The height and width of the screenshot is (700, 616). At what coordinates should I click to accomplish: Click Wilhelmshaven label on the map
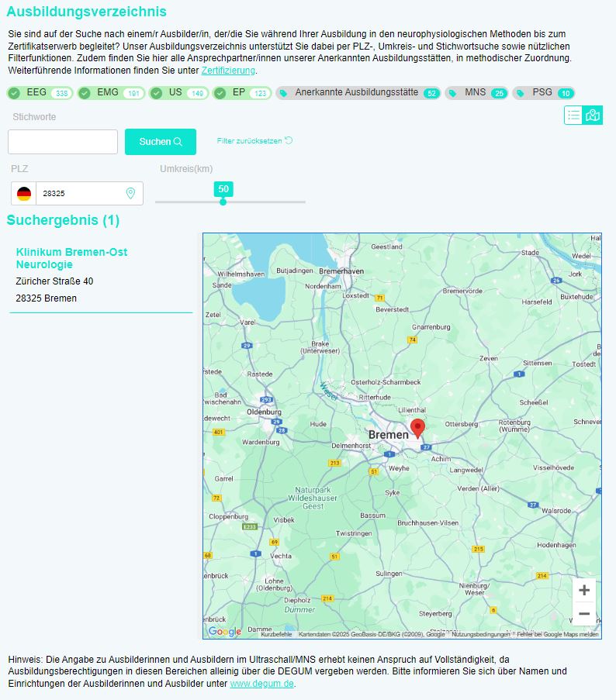(241, 274)
